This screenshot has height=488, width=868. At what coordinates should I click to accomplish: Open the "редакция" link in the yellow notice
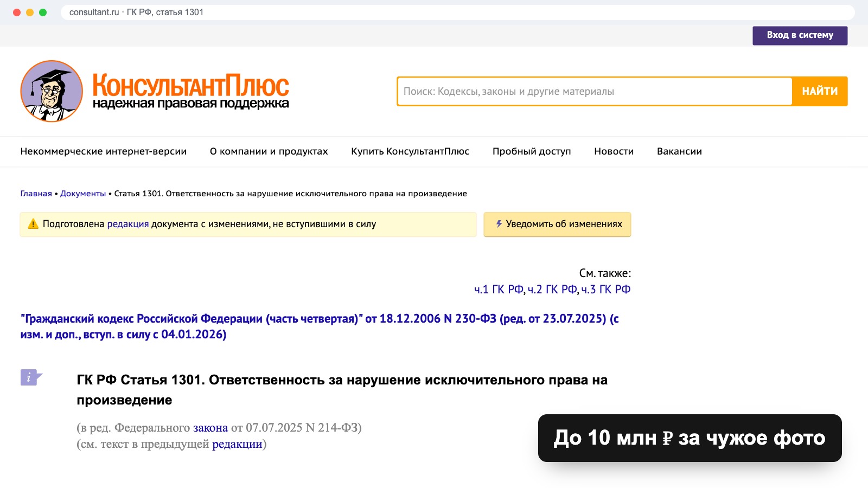[x=128, y=224]
